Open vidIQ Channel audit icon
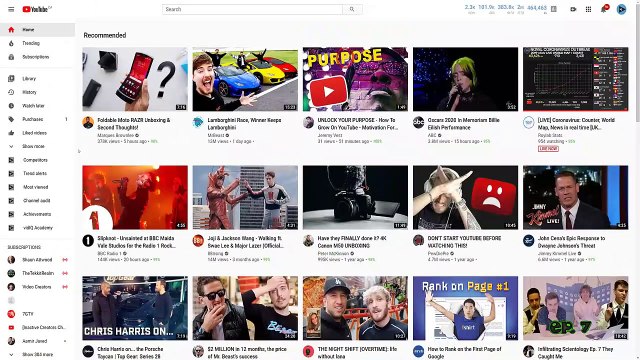The image size is (640, 360). coord(11,200)
